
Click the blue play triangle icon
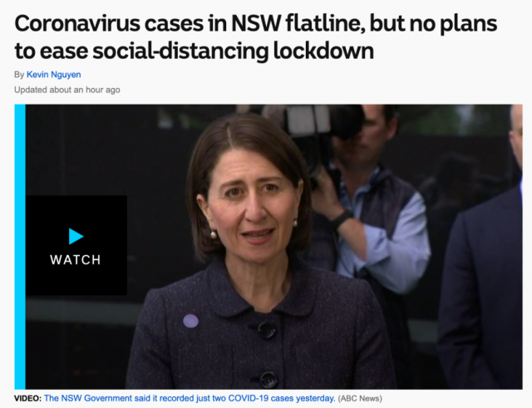[x=76, y=236]
